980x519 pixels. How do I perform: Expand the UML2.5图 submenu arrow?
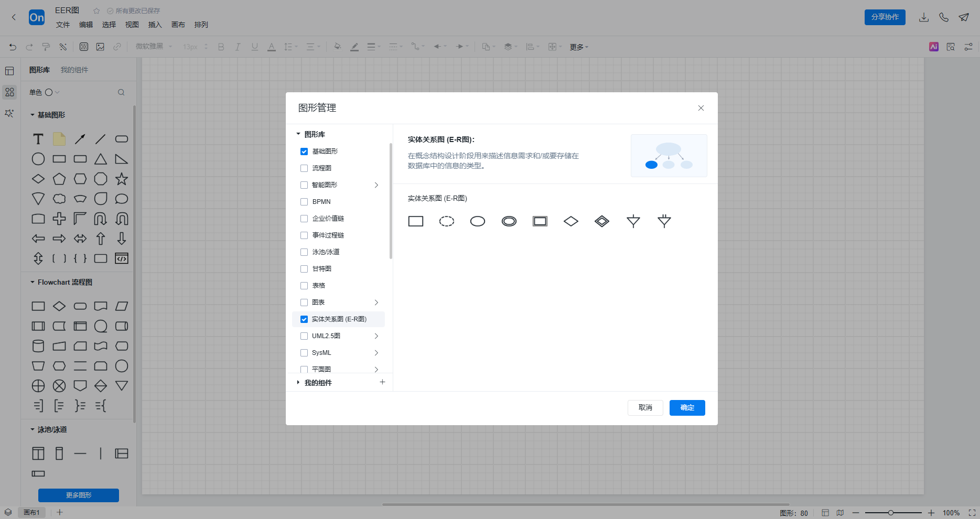376,336
